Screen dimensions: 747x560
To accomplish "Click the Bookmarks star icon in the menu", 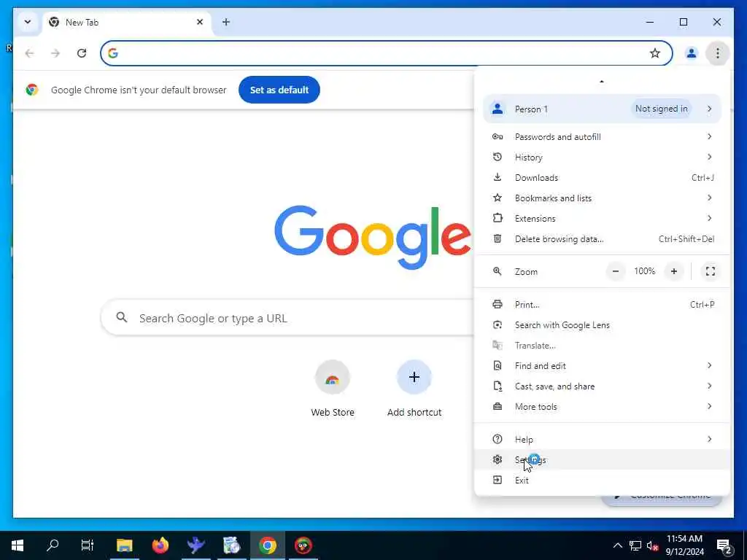I will click(498, 198).
